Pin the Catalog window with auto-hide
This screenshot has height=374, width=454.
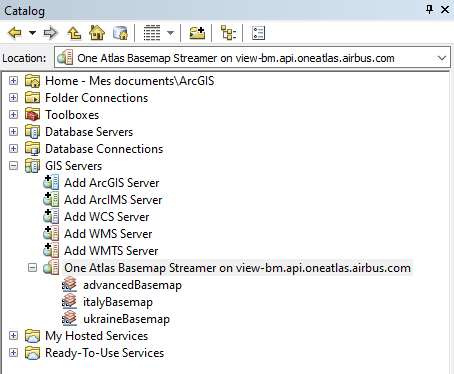[x=429, y=9]
